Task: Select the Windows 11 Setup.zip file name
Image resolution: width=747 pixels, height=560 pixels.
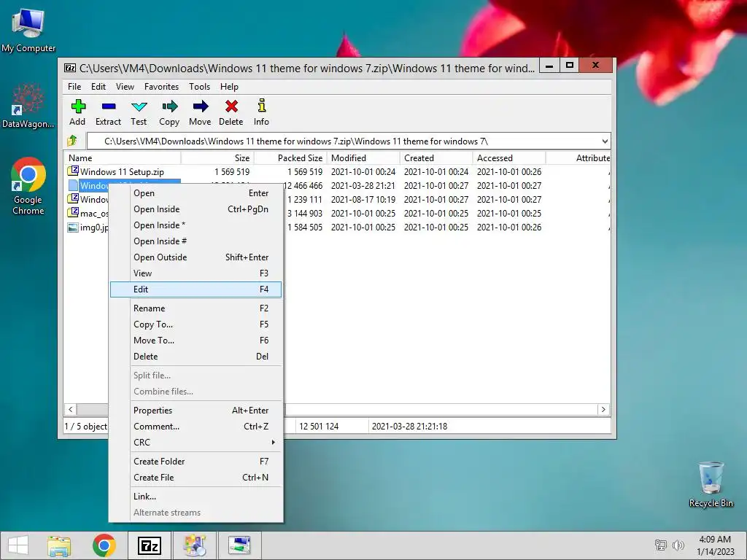Action: (122, 172)
